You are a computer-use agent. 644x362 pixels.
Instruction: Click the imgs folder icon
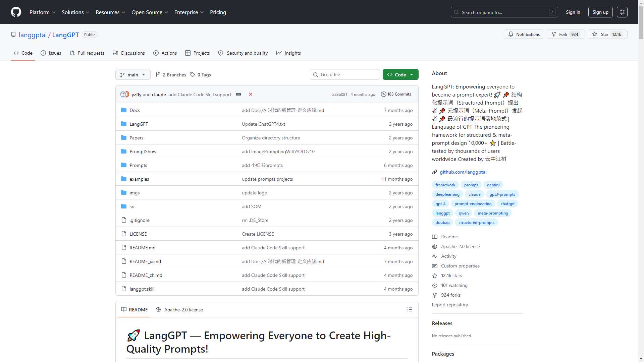pyautogui.click(x=124, y=192)
